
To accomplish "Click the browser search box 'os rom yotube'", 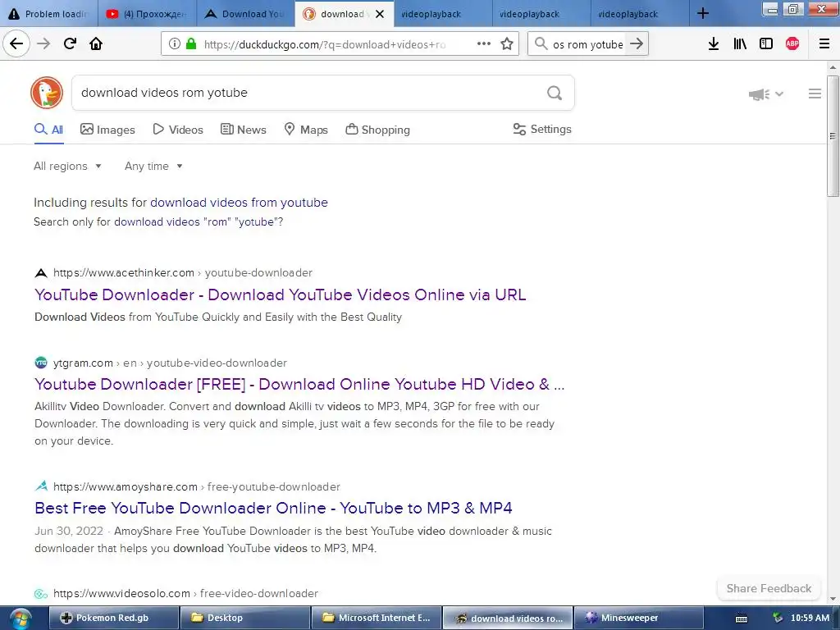I will [x=587, y=44].
